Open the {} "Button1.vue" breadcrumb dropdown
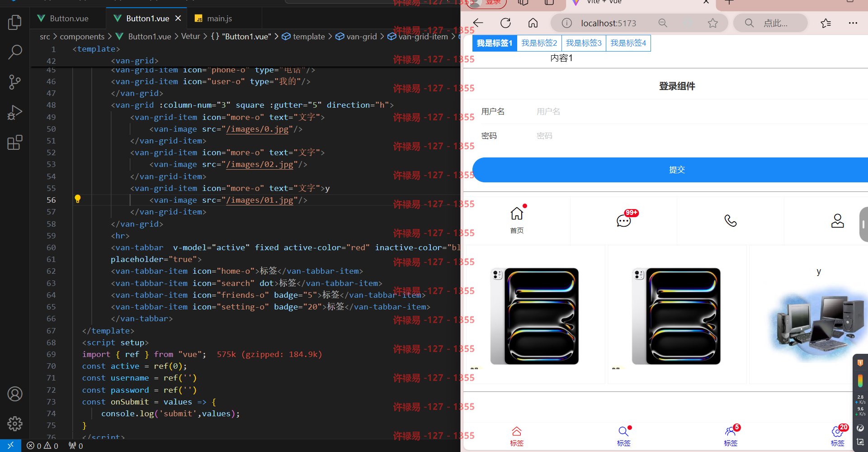 (x=241, y=37)
